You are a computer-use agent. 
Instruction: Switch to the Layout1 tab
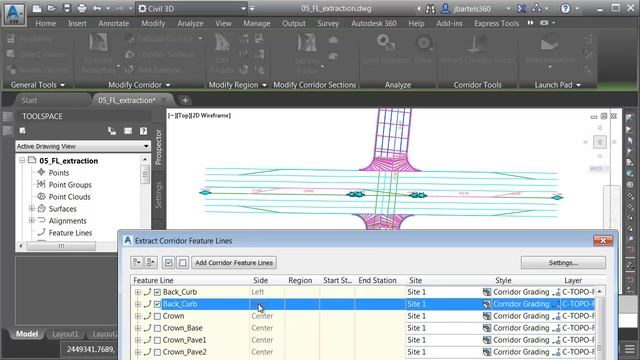pyautogui.click(x=65, y=334)
